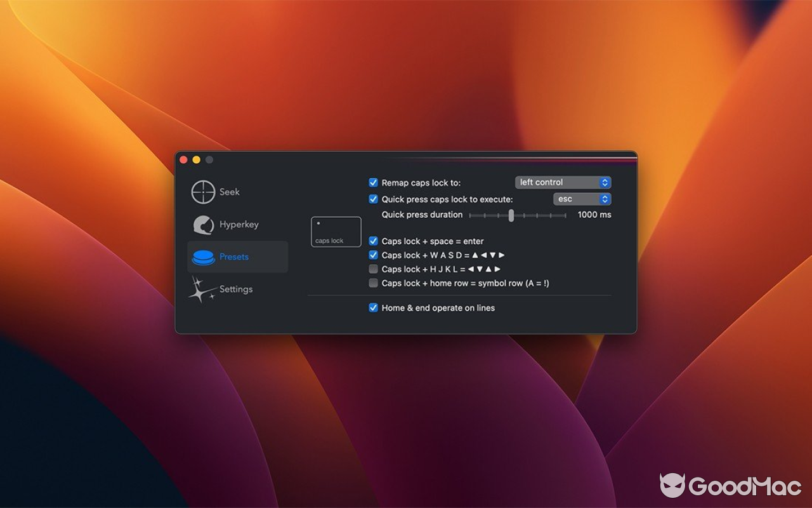Check Caps lock + home row = symbol row
Screen dimensions: 812x508
374,283
